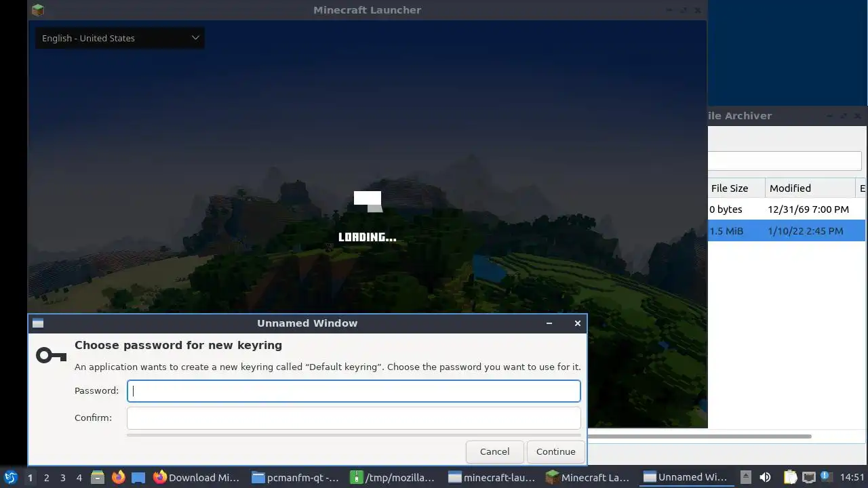The width and height of the screenshot is (868, 488).
Task: Minimize the Unnamed Window dialog
Action: (549, 323)
